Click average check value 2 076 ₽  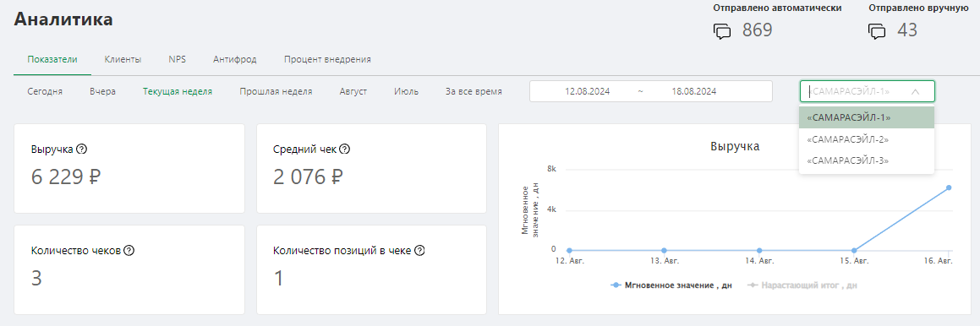[x=308, y=177]
